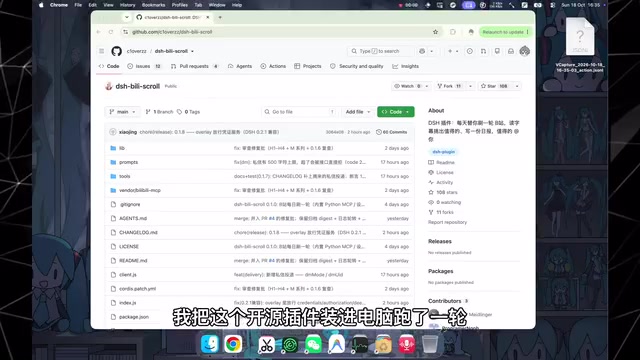Click the Chrome address bar URL
This screenshot has height=360, width=640.
pos(172,32)
